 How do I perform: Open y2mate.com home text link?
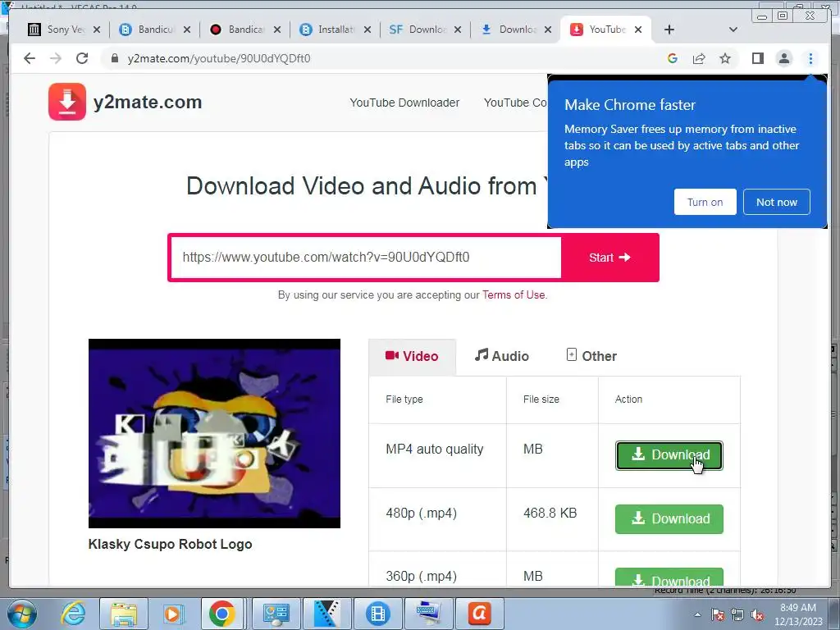pyautogui.click(x=148, y=102)
